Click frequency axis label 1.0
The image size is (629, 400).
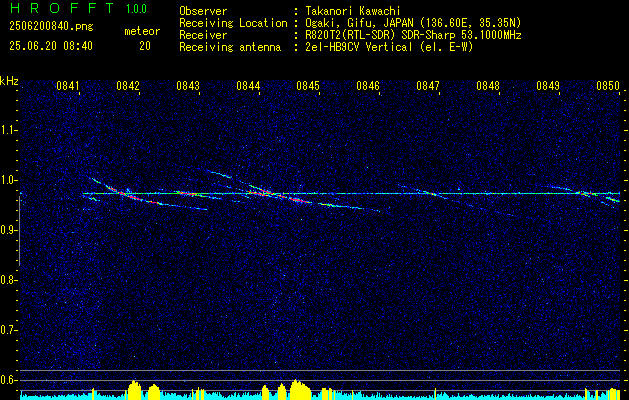(8, 180)
